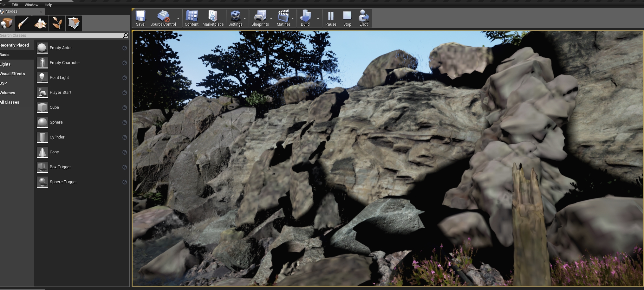Open the Marketplace from toolbar

(213, 18)
